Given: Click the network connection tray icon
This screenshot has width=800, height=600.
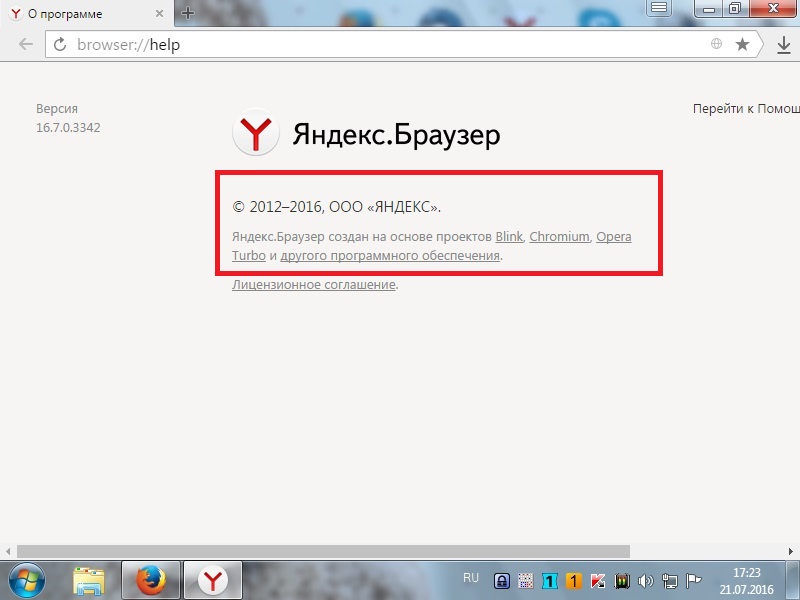Looking at the screenshot, I should click(x=669, y=581).
